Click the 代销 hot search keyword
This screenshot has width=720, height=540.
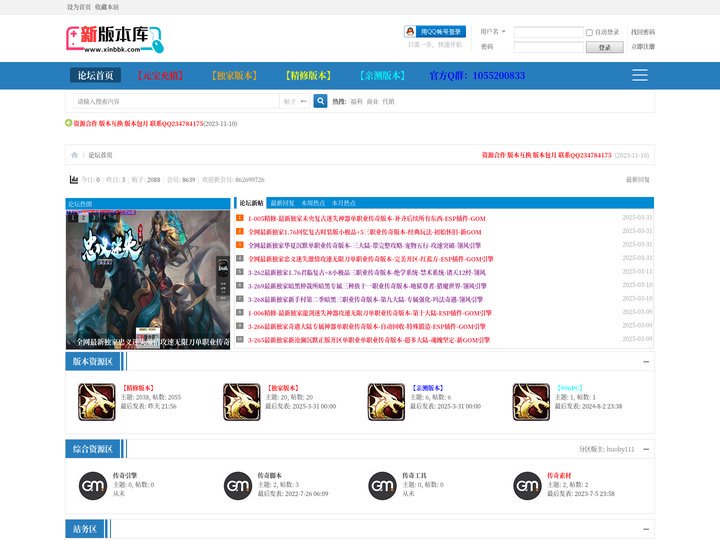coord(388,101)
